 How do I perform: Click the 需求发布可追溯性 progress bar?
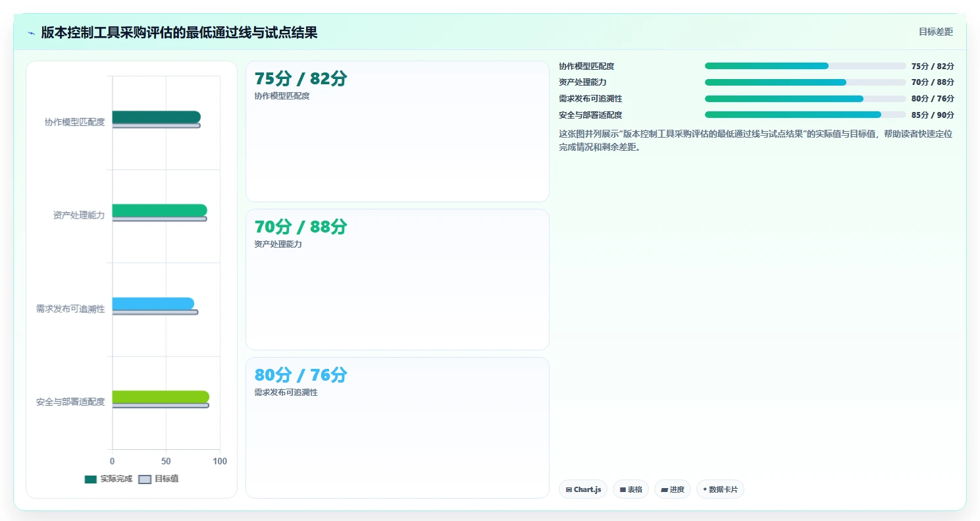point(806,99)
